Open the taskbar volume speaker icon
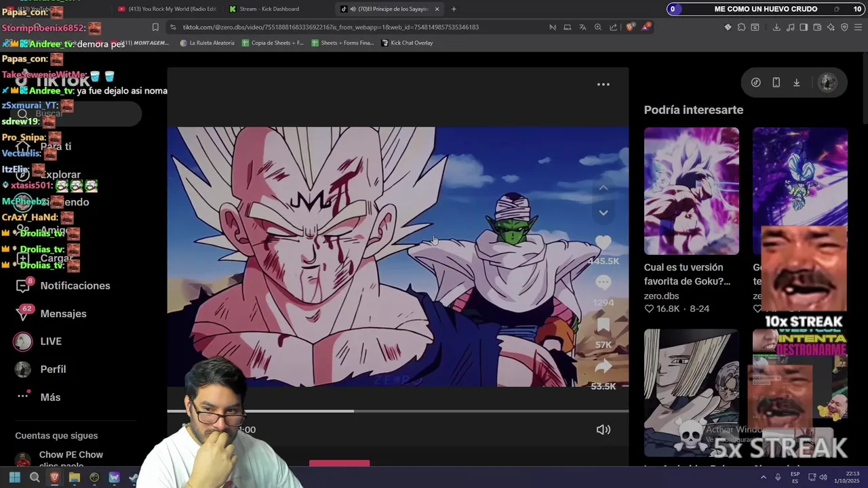 tap(823, 478)
